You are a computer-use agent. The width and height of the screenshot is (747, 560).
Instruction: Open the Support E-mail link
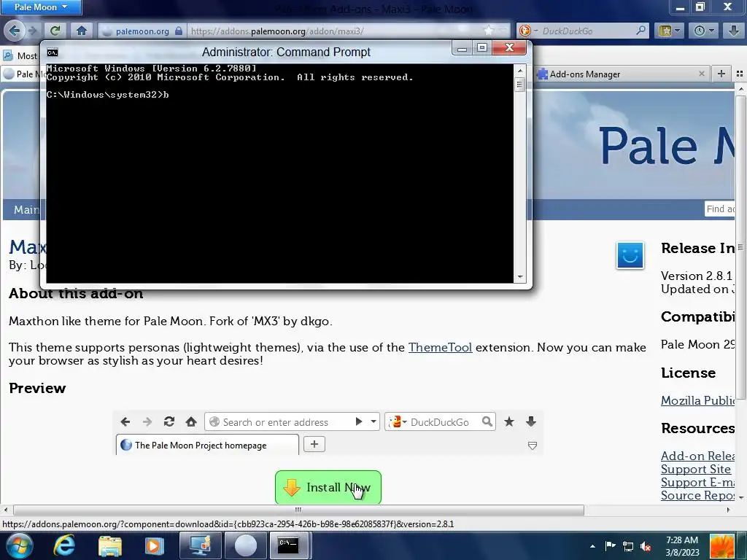pyautogui.click(x=698, y=483)
